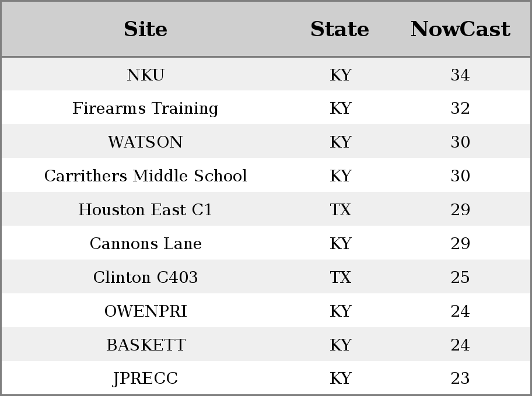This screenshot has width=532, height=396.
Task: Click NowCast value 32 for Firearms Training
Action: click(x=460, y=108)
